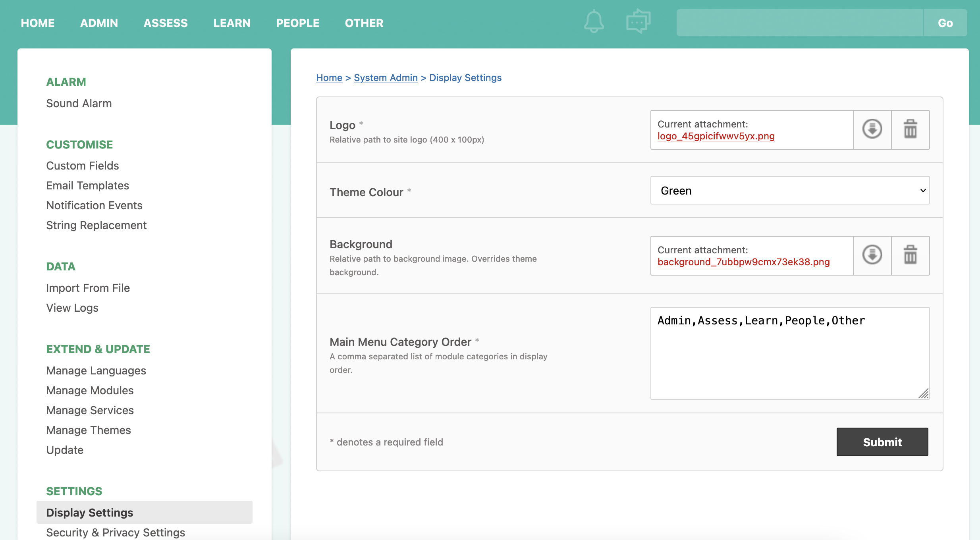Viewport: 980px width, 540px height.
Task: Go to HOME in the top menu
Action: point(38,23)
